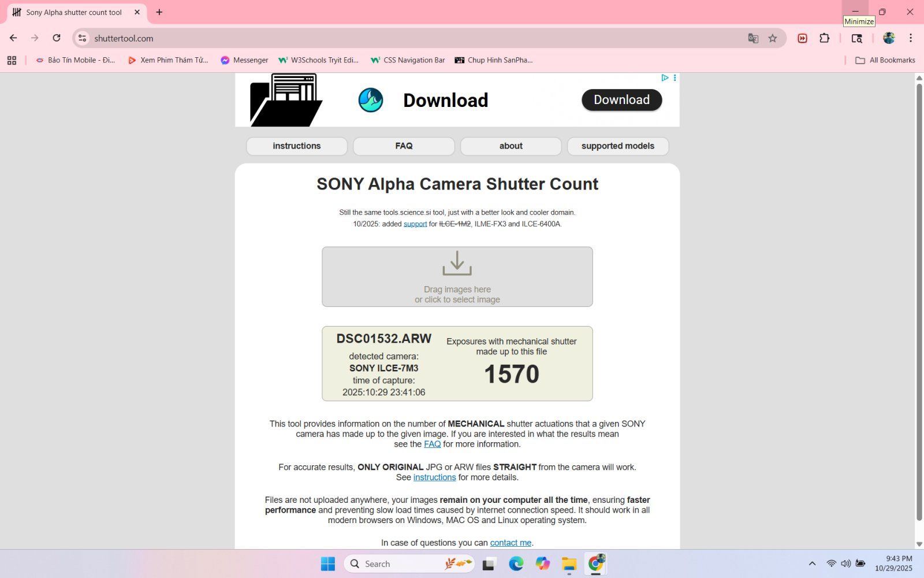
Task: Open the Extensions puzzle icon
Action: point(825,38)
